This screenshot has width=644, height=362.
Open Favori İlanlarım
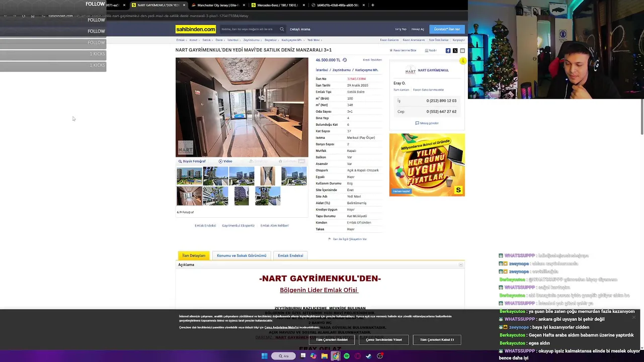coord(389,40)
